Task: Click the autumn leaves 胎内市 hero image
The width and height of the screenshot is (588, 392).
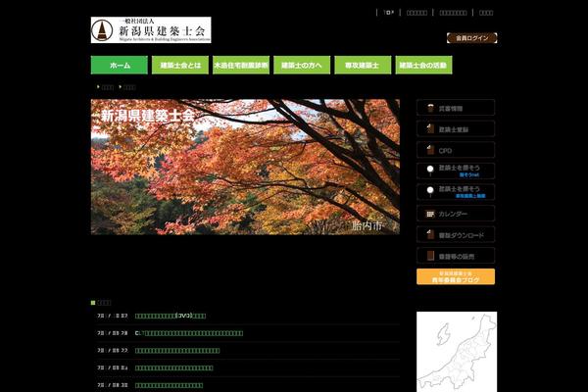Action: [x=245, y=167]
